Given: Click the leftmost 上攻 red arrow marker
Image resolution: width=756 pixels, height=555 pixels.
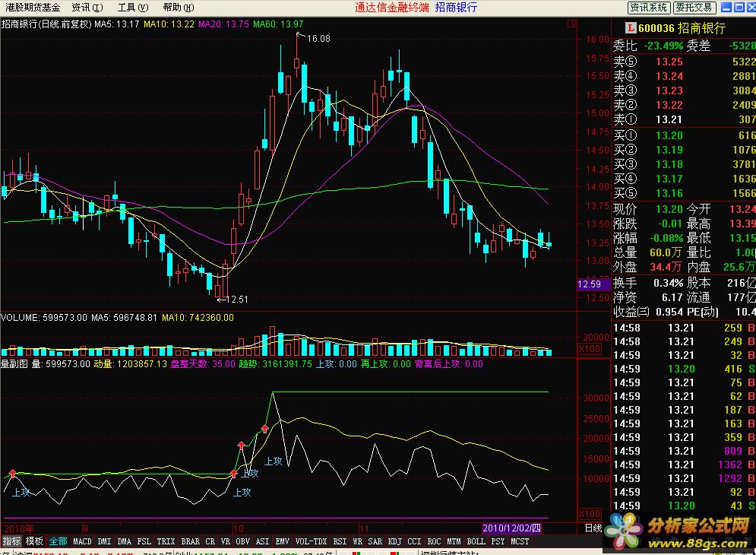Looking at the screenshot, I should (12, 473).
